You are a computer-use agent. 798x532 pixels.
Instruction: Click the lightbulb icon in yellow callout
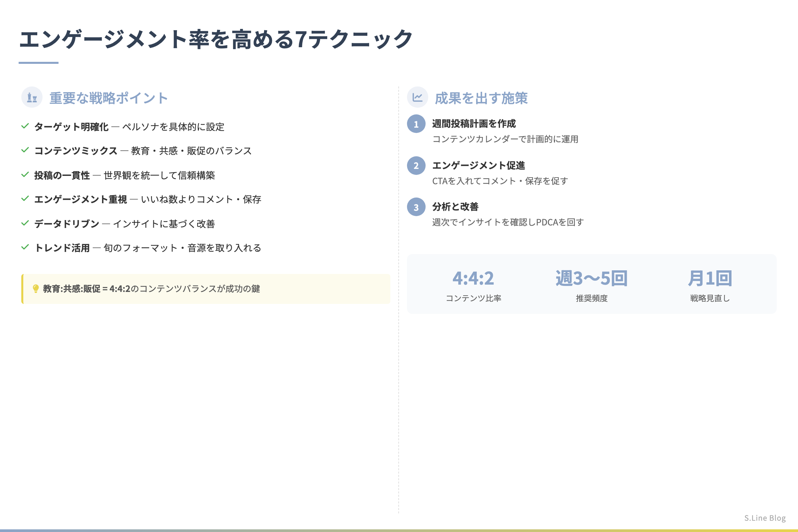point(36,289)
